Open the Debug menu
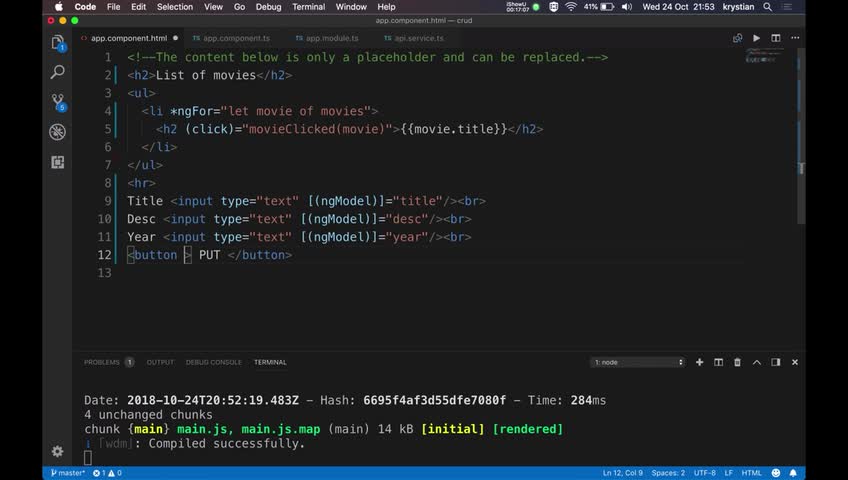Screen dimensions: 848x480 268,7
